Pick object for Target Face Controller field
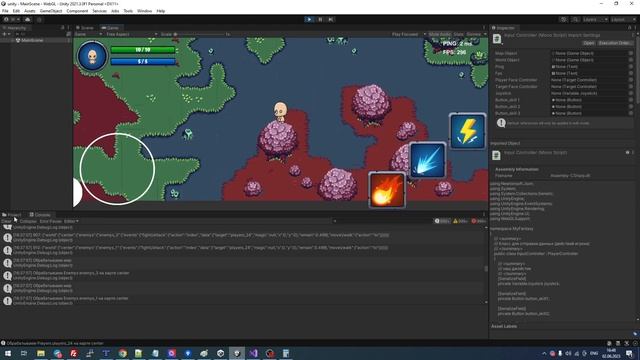The width and height of the screenshot is (640, 360). pyautogui.click(x=631, y=87)
